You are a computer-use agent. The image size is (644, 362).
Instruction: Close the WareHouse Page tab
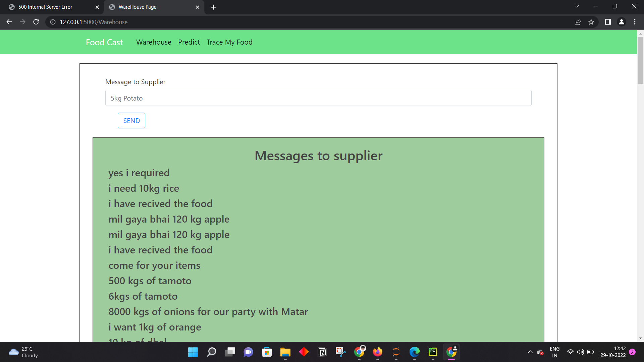point(197,7)
